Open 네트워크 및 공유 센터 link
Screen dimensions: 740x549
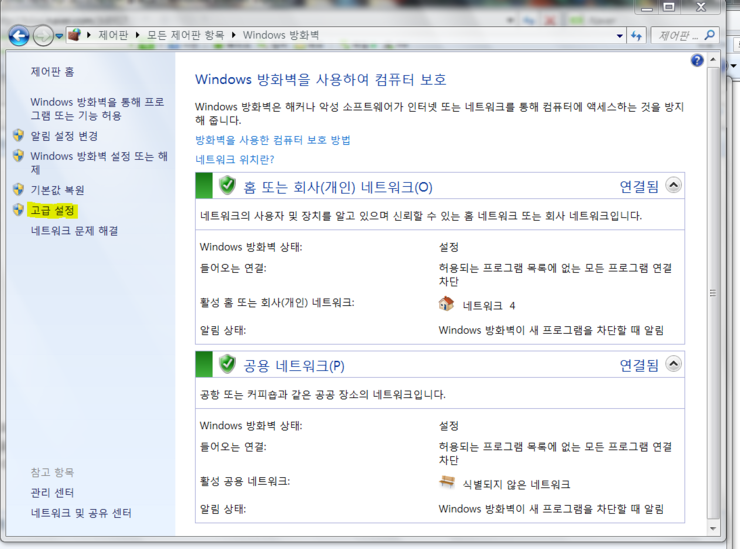81,513
